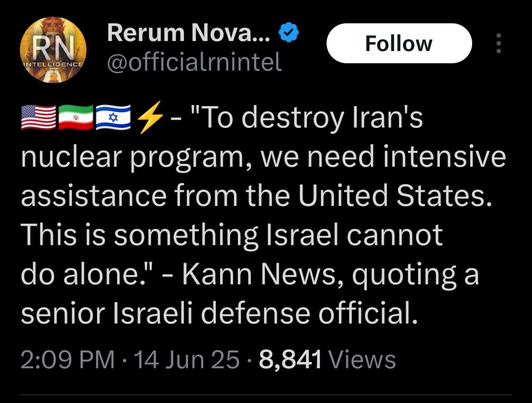Click the 'Israel cannot' phrase in the post
The height and width of the screenshot is (403, 532).
coord(354,235)
